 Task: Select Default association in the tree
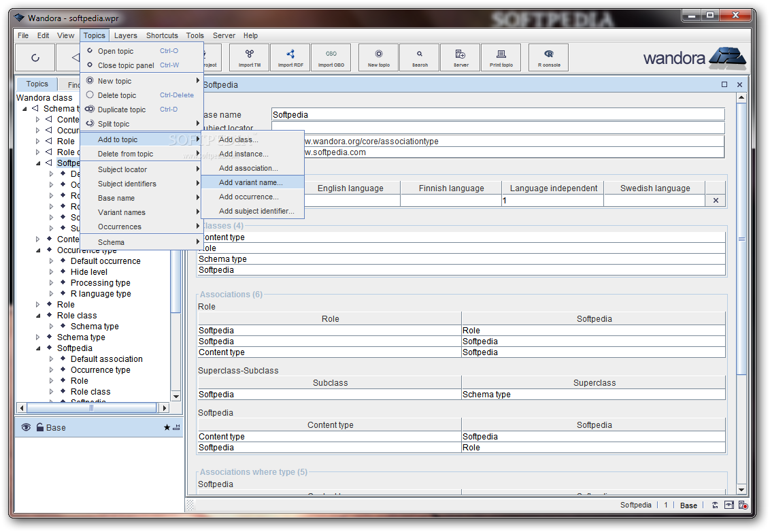pos(107,359)
